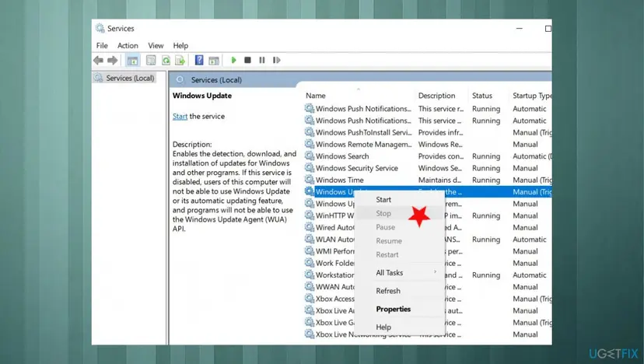Open the View menu
644x364 pixels.
pos(156,46)
